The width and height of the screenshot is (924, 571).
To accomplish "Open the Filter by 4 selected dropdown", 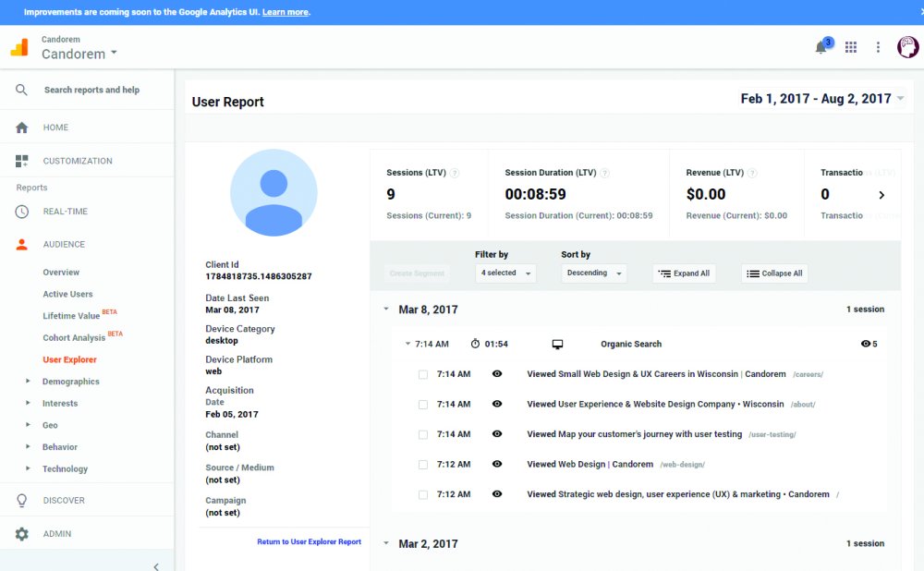I will click(x=505, y=273).
